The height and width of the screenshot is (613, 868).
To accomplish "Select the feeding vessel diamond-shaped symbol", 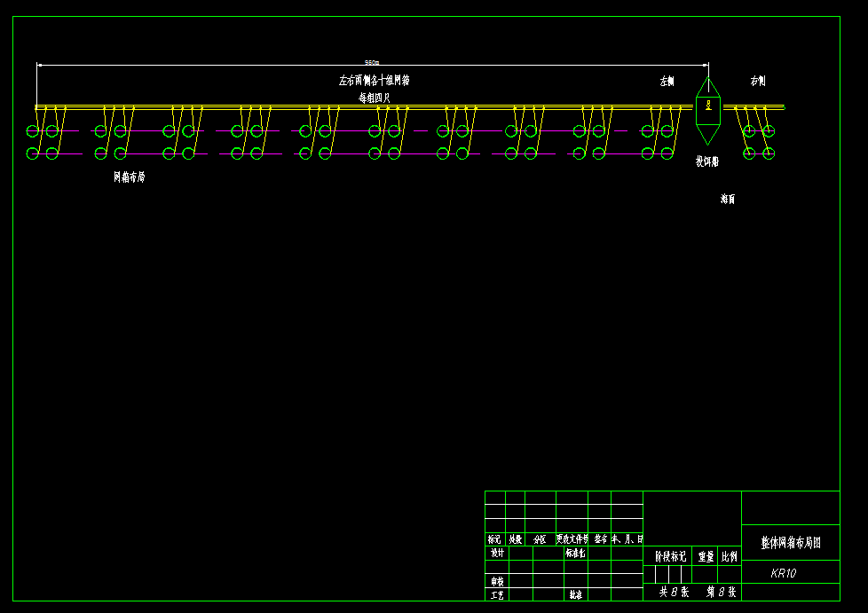I will tap(708, 110).
